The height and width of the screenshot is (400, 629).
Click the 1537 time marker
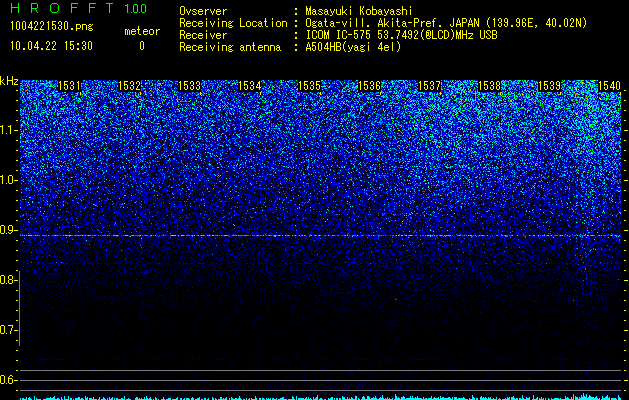tap(430, 86)
